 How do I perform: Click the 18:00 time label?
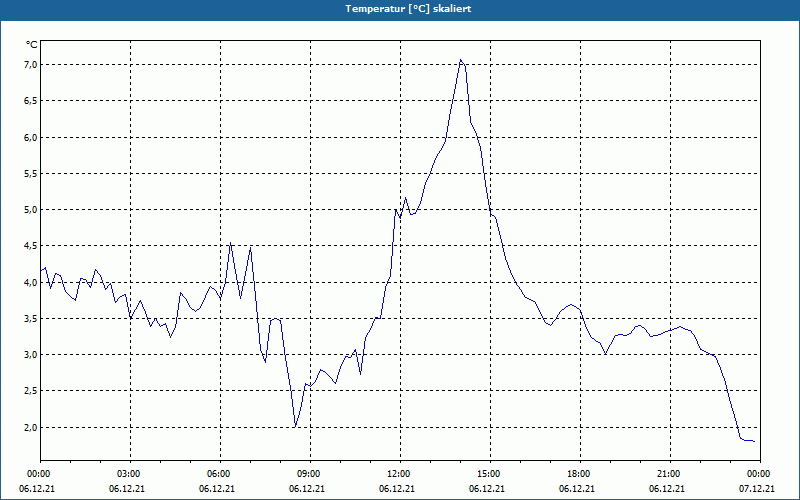point(580,474)
